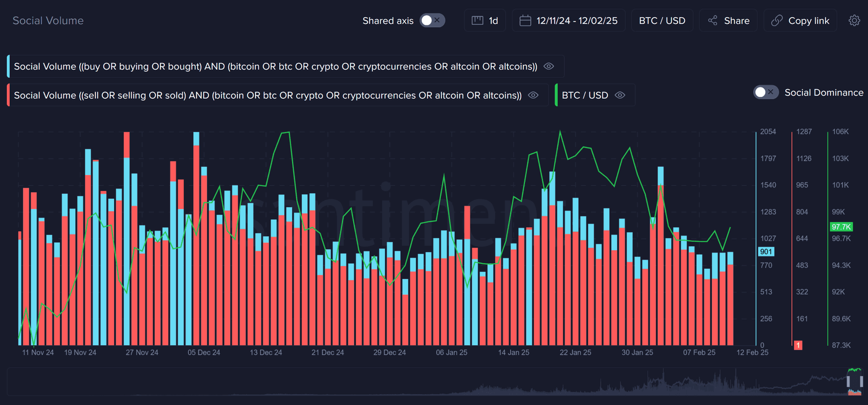Viewport: 868px width, 405px height.
Task: Select the sell Social Volume metric label
Action: [267, 95]
